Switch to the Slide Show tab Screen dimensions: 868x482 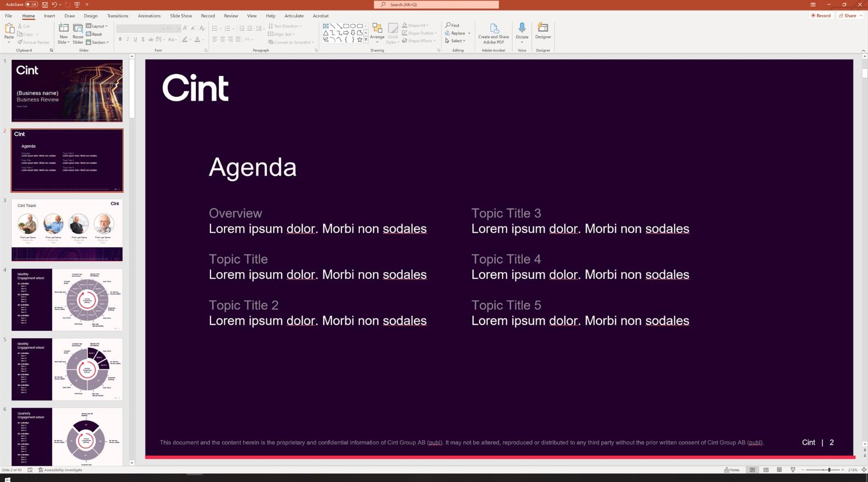click(181, 16)
